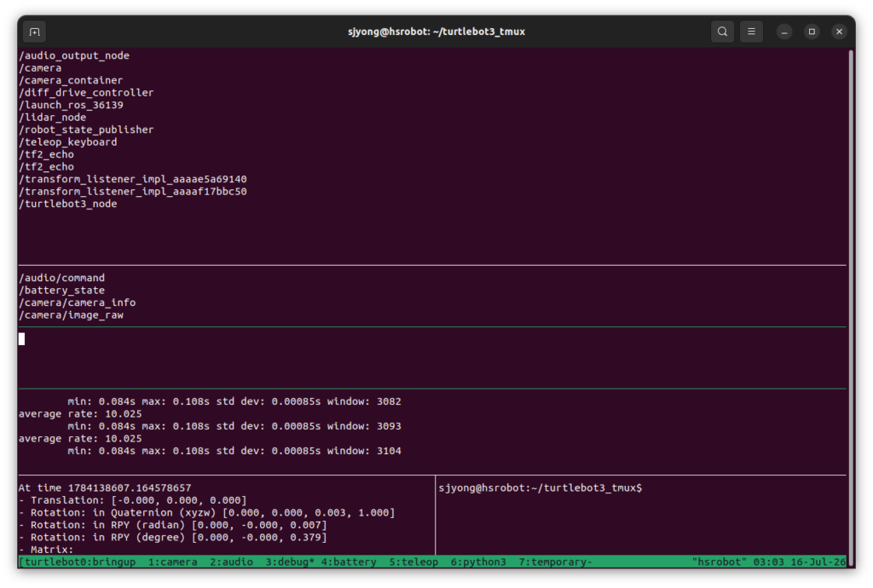
Task: Click the shell prompt in right pane
Action: pos(540,487)
